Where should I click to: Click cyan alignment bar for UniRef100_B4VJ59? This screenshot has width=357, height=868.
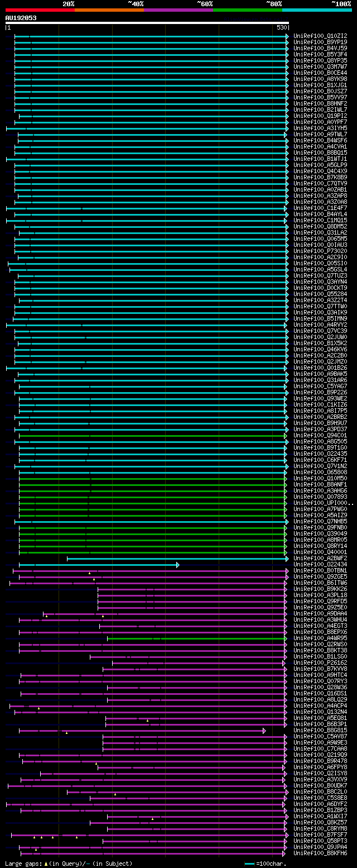151,48
